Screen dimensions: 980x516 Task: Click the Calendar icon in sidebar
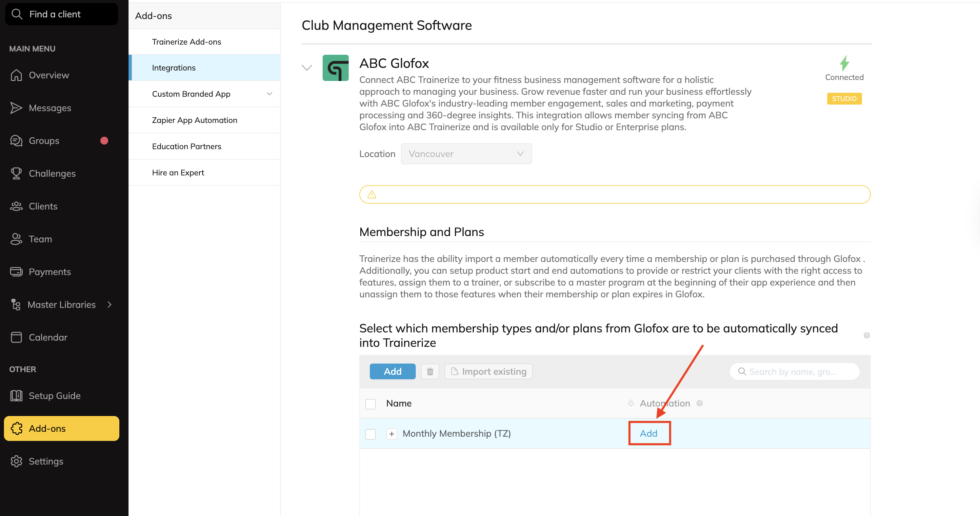point(16,337)
